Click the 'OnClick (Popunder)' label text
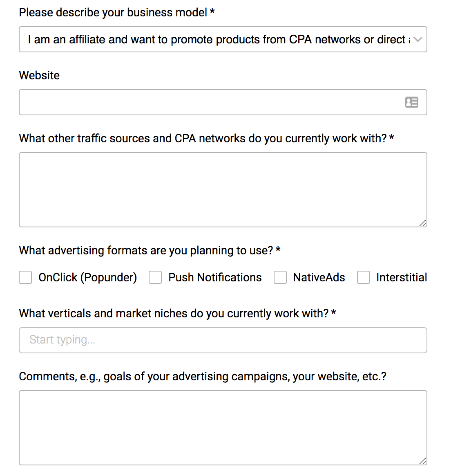The height and width of the screenshot is (476, 451). pyautogui.click(x=87, y=277)
